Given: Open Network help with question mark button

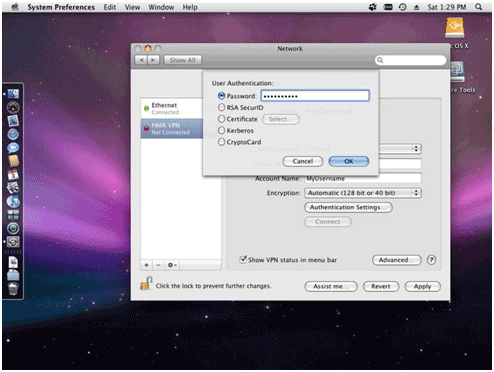Looking at the screenshot, I should [431, 260].
